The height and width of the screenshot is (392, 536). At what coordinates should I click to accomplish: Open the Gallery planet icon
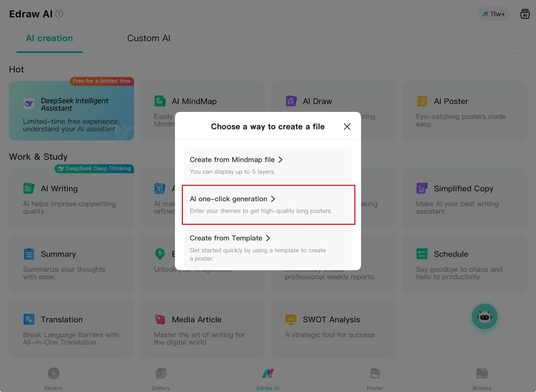[x=161, y=373]
